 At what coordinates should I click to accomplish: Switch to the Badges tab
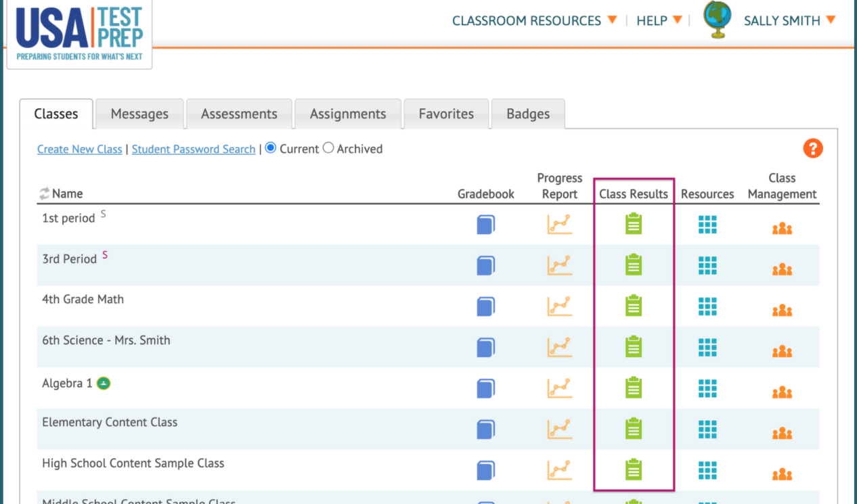[528, 114]
